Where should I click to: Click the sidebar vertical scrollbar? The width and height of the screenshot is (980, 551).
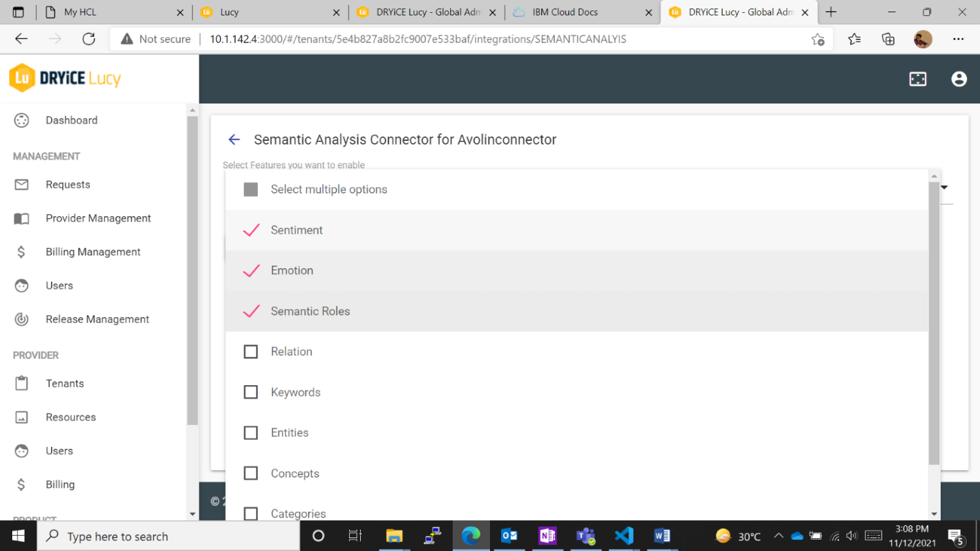point(192,270)
